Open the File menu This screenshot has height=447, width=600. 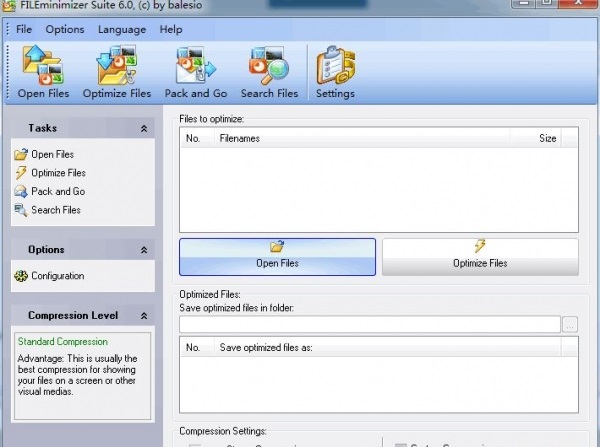[24, 29]
